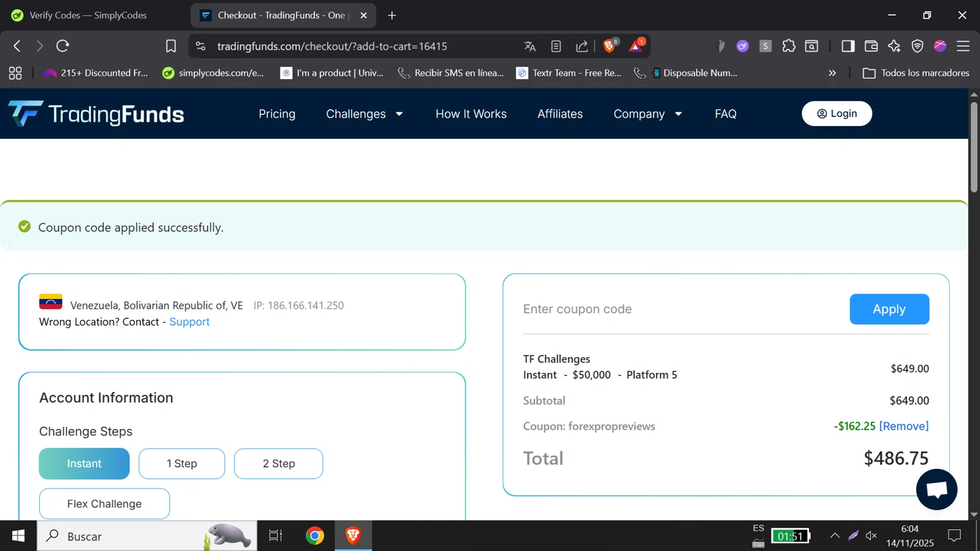Open Textr Team bookmark
Screen dimensions: 980x551
(568, 73)
